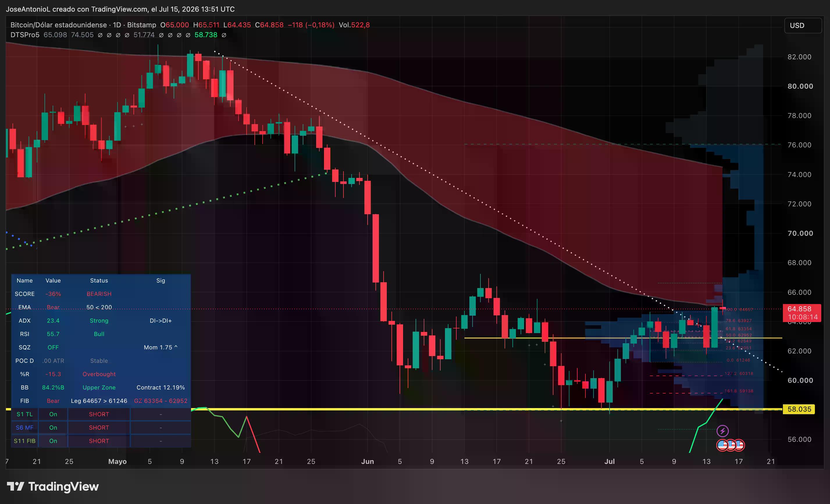Image resolution: width=830 pixels, height=504 pixels.
Task: Click the yellow price label 58.035
Action: (x=799, y=410)
